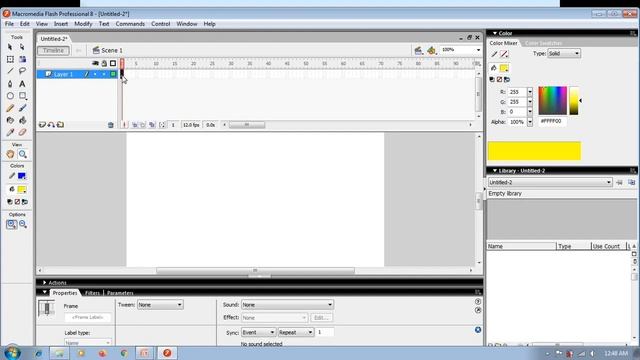Select the Ink Bottle tool
This screenshot has height=360, width=640.
[x=10, y=120]
